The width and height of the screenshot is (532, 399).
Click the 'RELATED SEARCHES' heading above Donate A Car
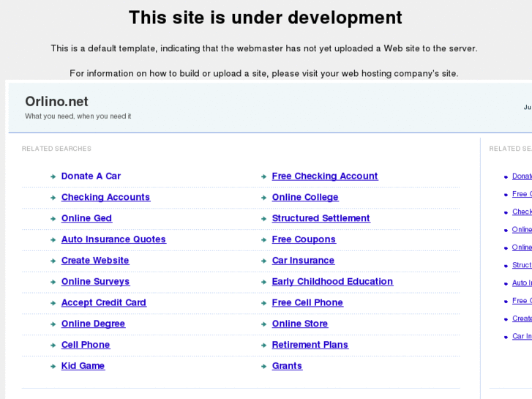click(x=56, y=149)
